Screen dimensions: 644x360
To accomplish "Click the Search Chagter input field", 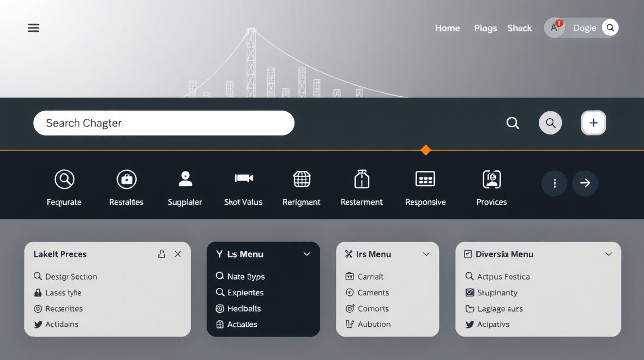I will [163, 123].
